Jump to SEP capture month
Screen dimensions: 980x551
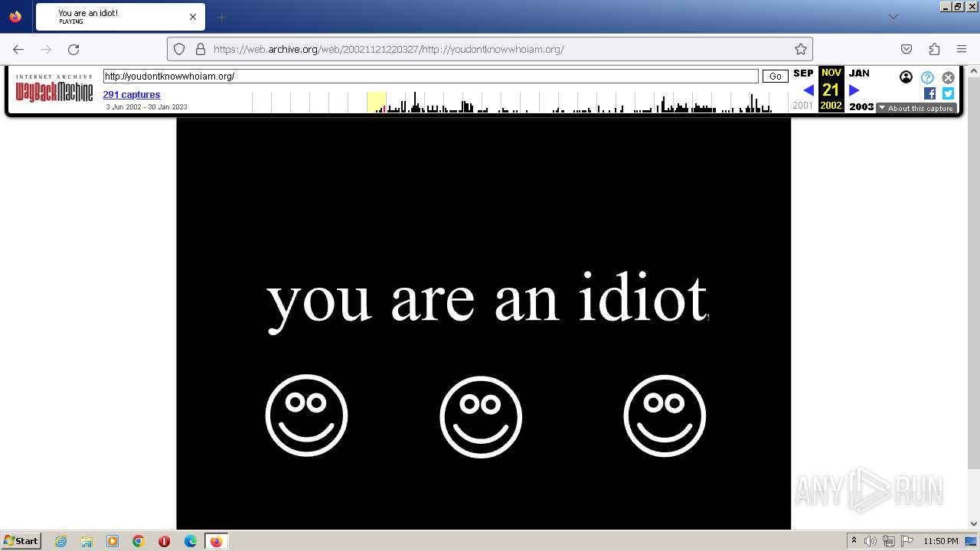pyautogui.click(x=803, y=73)
